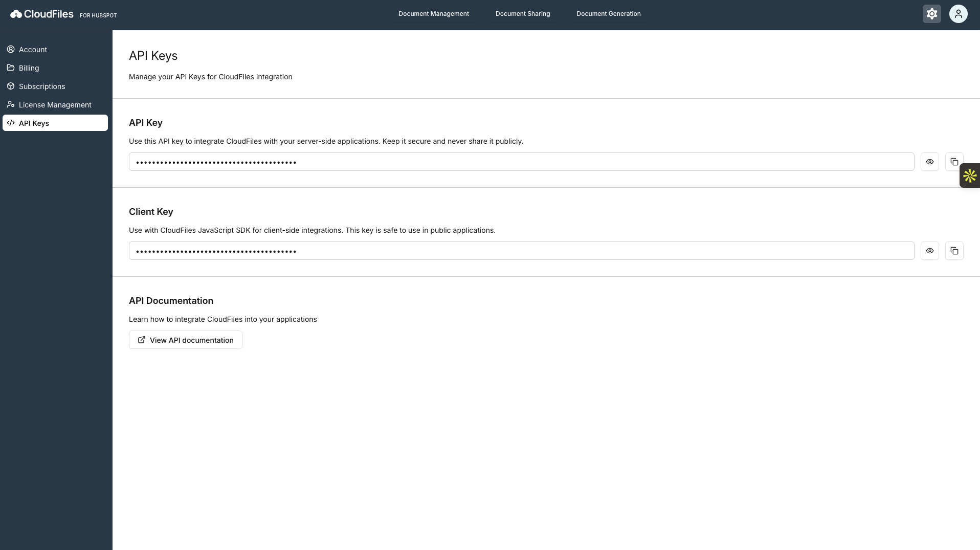Open settings gear icon
The image size is (980, 550).
[931, 14]
